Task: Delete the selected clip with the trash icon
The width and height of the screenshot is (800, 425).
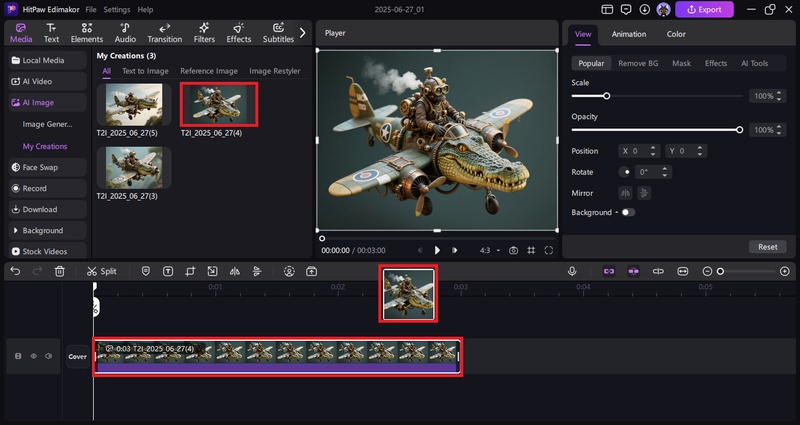Action: click(59, 271)
